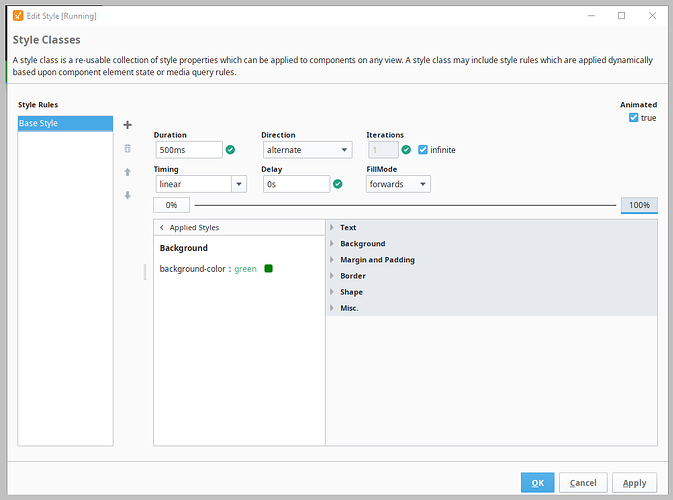673x500 pixels.
Task: Focus the Duration 500ms input field
Action: (x=189, y=150)
